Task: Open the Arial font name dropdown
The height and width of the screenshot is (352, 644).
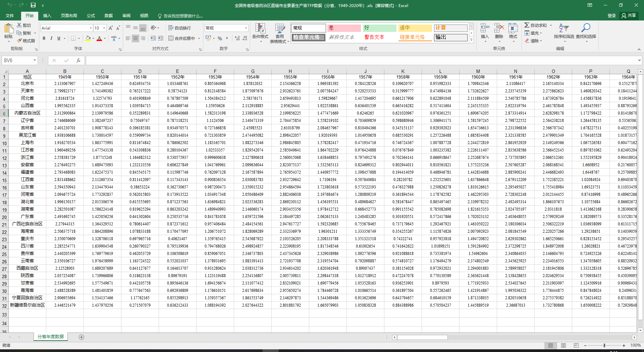Action: 91,28
